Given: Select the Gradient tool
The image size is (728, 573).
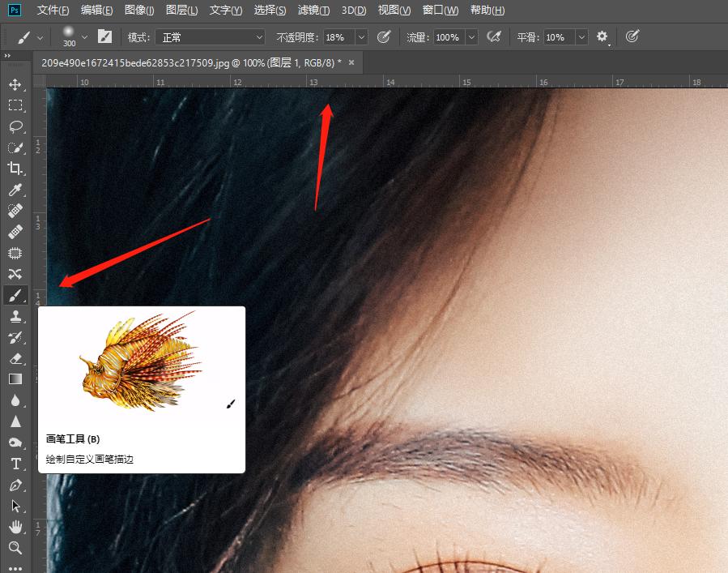Looking at the screenshot, I should (x=15, y=378).
